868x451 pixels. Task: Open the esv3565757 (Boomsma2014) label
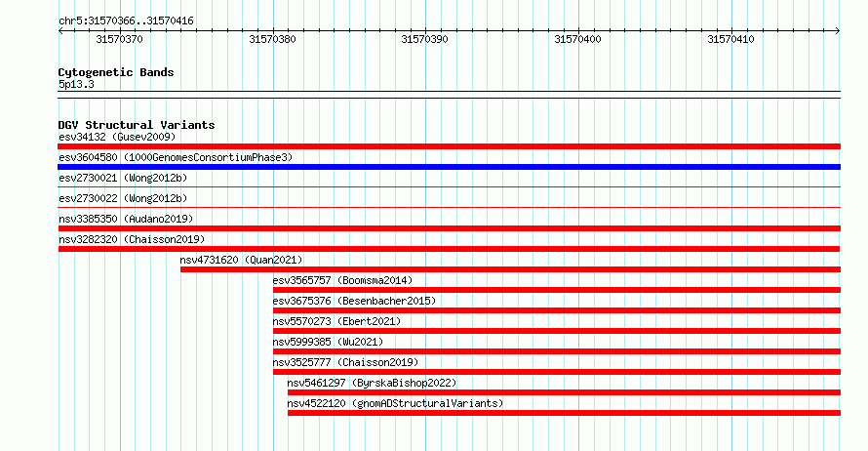[x=342, y=280]
